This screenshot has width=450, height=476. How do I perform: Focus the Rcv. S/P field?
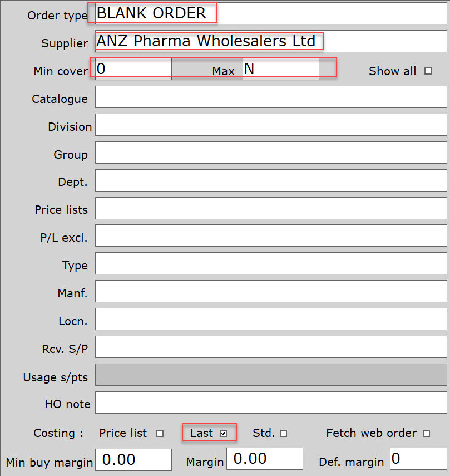[x=271, y=347]
